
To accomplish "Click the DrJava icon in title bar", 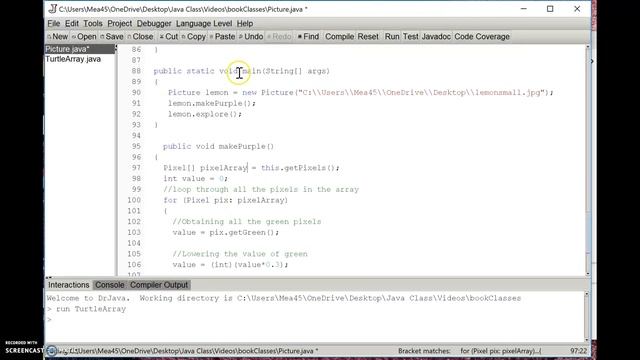I will click(52, 9).
